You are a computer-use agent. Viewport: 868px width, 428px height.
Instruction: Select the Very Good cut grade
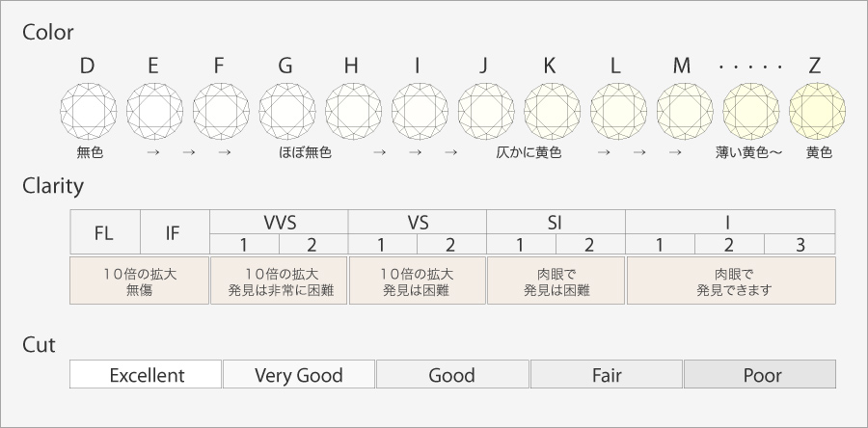pyautogui.click(x=299, y=375)
